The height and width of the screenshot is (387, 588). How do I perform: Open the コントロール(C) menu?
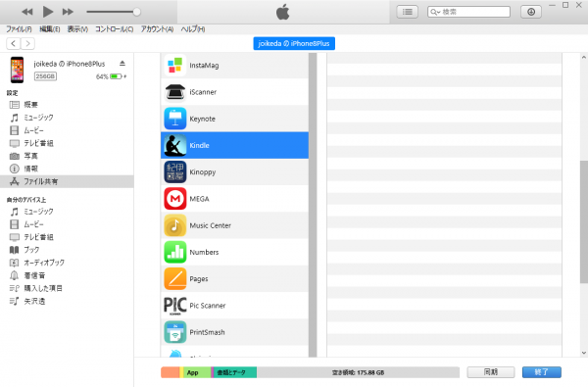(114, 29)
